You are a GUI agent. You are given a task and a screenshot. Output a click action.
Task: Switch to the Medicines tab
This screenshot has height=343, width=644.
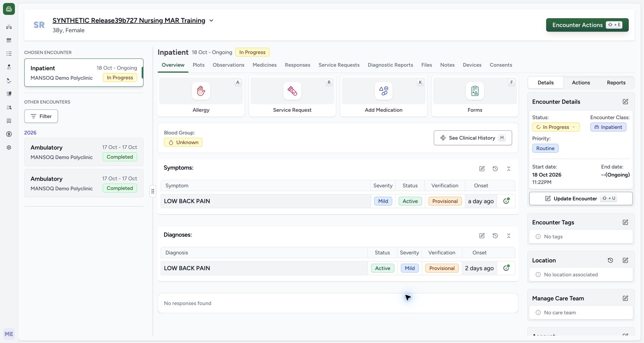point(265,65)
